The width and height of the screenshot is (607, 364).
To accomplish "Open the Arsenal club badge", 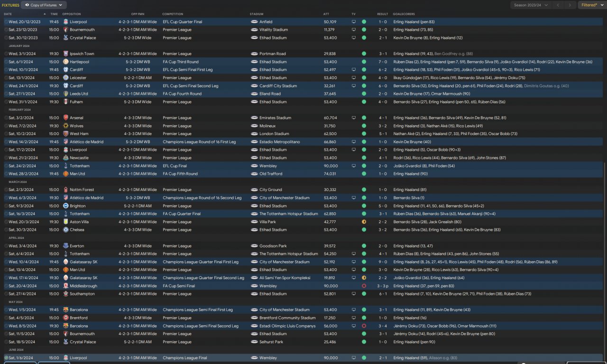I will click(x=65, y=118).
